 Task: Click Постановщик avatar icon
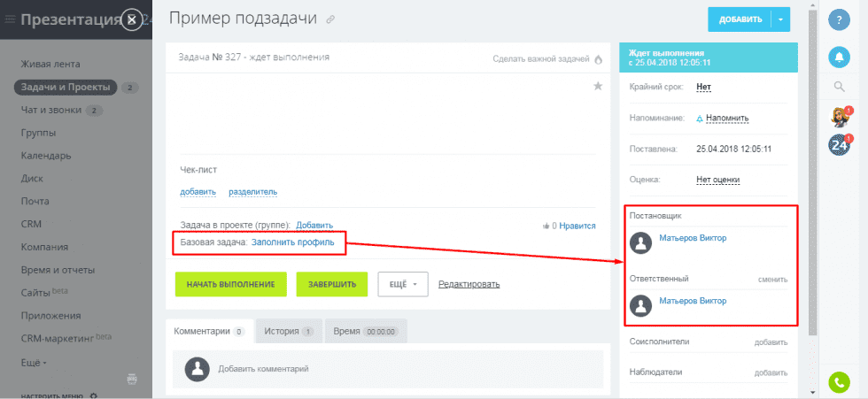pyautogui.click(x=641, y=242)
